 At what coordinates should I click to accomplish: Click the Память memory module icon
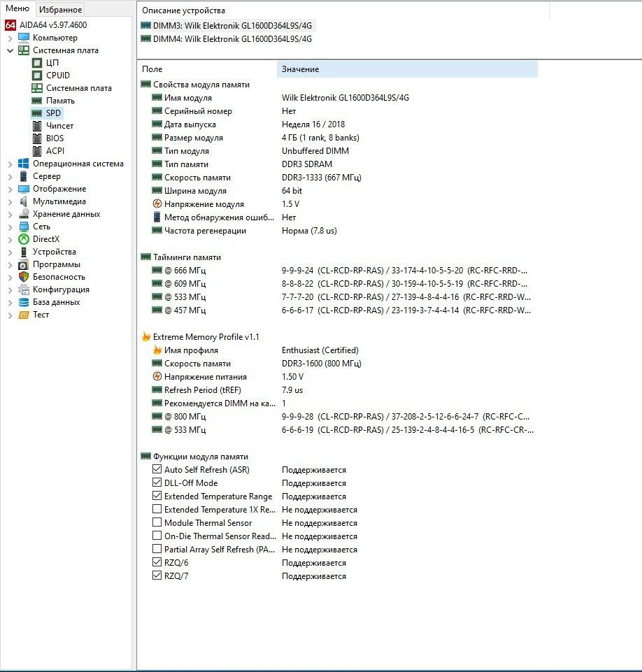coord(37,101)
